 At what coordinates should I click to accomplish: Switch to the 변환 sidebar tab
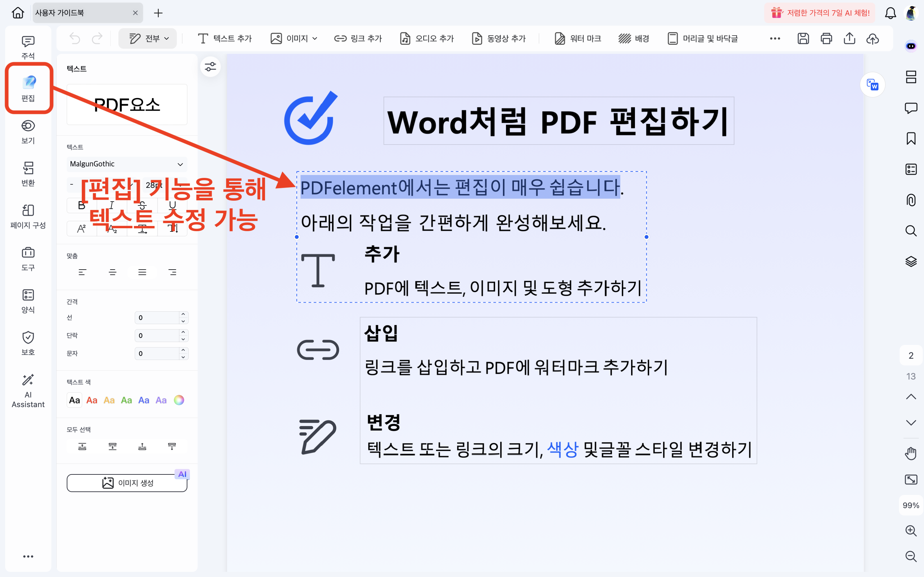(x=28, y=174)
